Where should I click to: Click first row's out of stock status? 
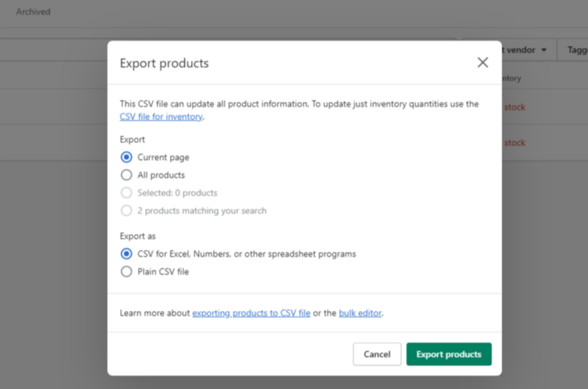point(514,107)
